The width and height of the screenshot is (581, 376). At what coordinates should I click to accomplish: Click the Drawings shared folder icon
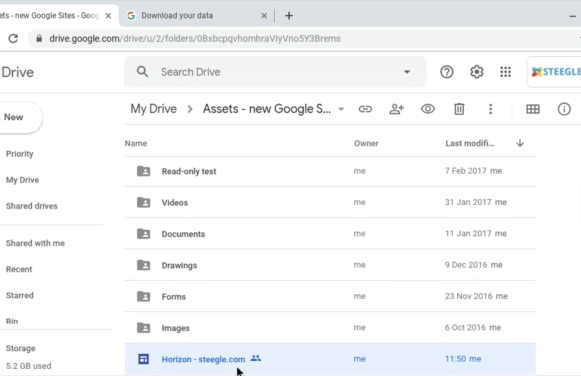(143, 265)
